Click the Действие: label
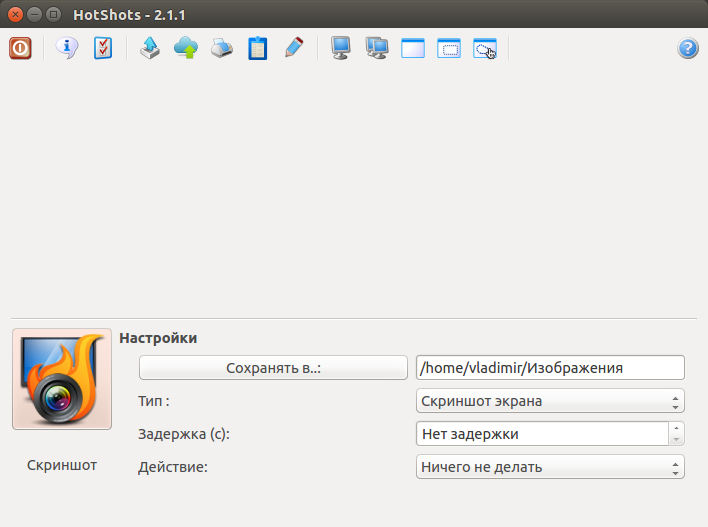708x527 pixels. point(173,467)
